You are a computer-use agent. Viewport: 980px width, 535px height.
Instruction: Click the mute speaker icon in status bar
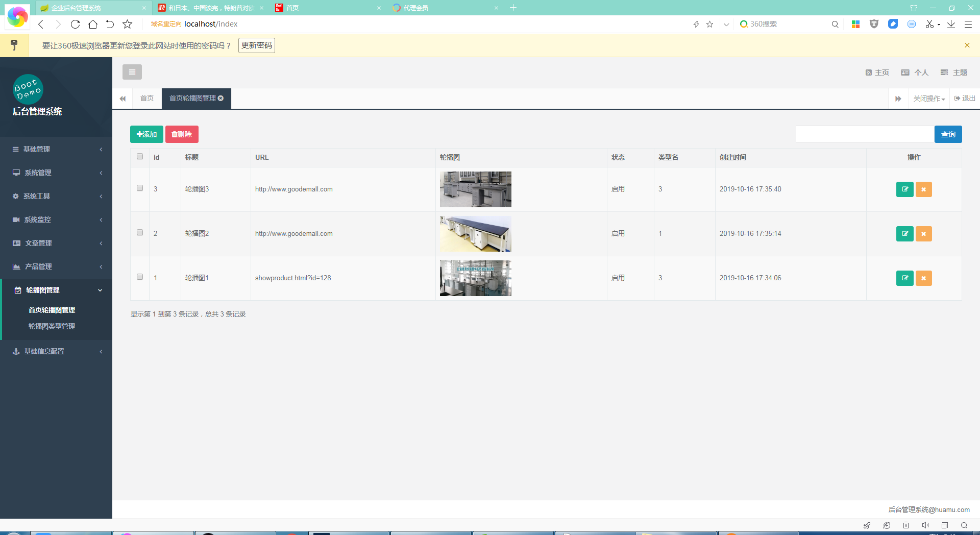point(925,525)
